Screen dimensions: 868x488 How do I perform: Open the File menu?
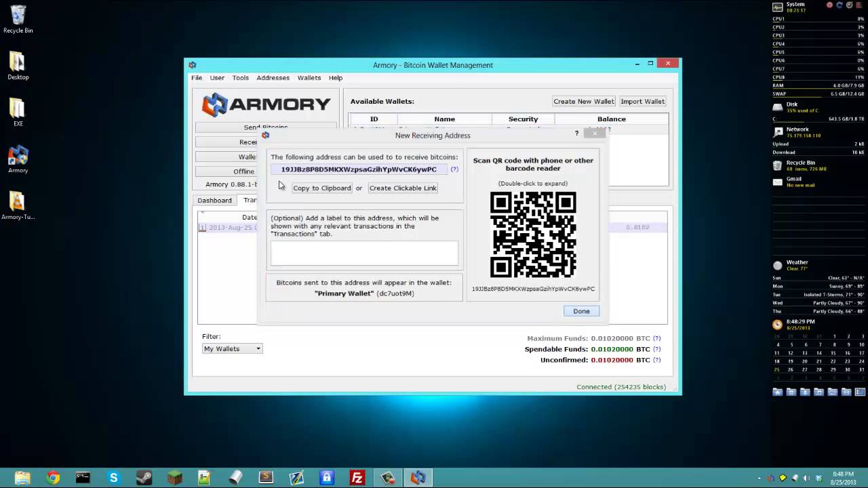197,78
